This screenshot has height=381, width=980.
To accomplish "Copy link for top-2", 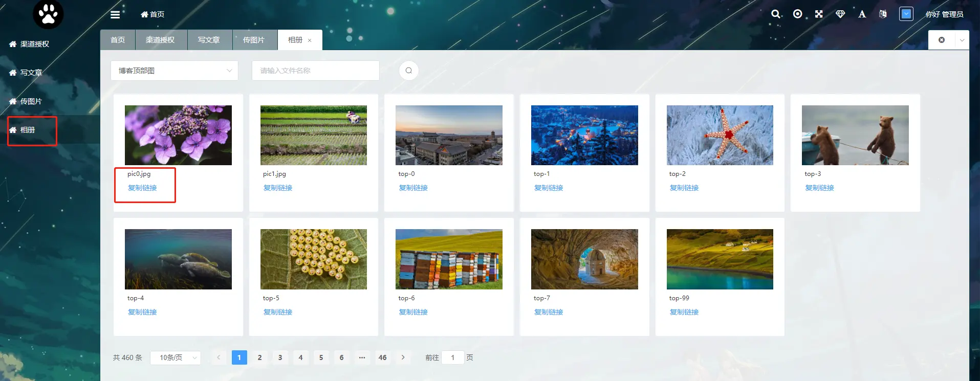I will click(x=684, y=188).
